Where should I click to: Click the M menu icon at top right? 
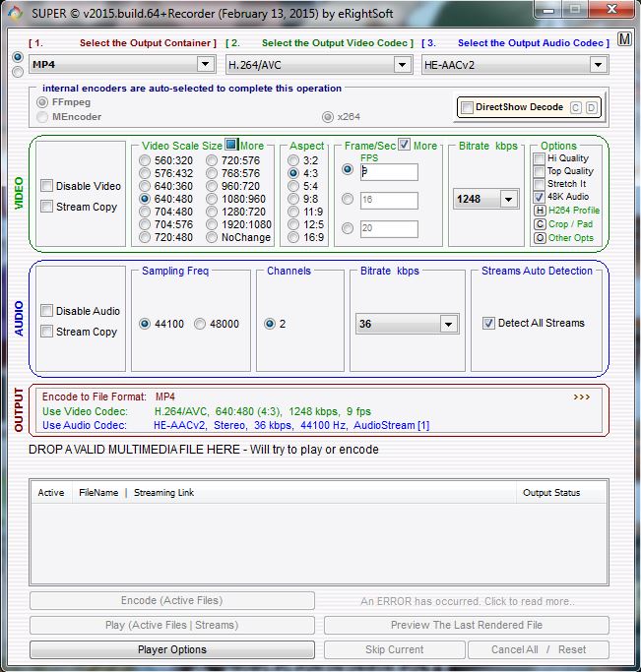624,40
